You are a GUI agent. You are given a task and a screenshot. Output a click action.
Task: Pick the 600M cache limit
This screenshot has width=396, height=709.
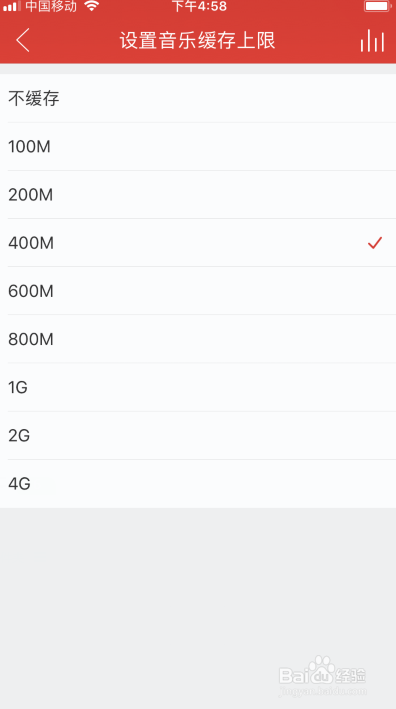tap(198, 291)
